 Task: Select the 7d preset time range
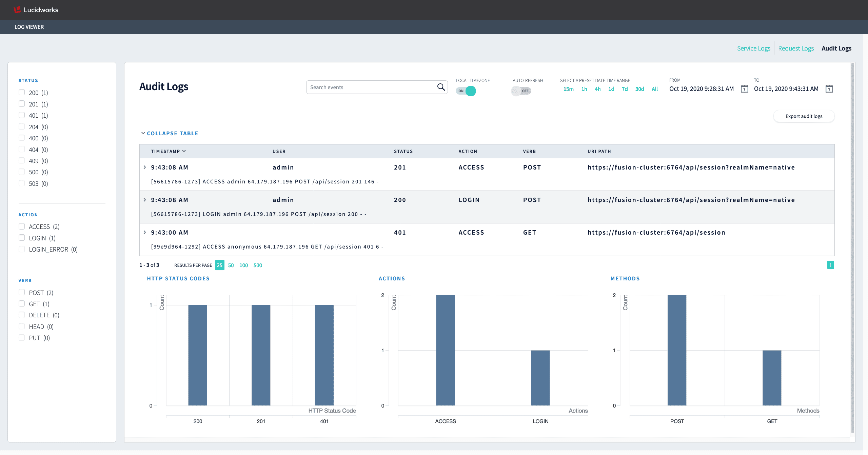[x=625, y=89]
